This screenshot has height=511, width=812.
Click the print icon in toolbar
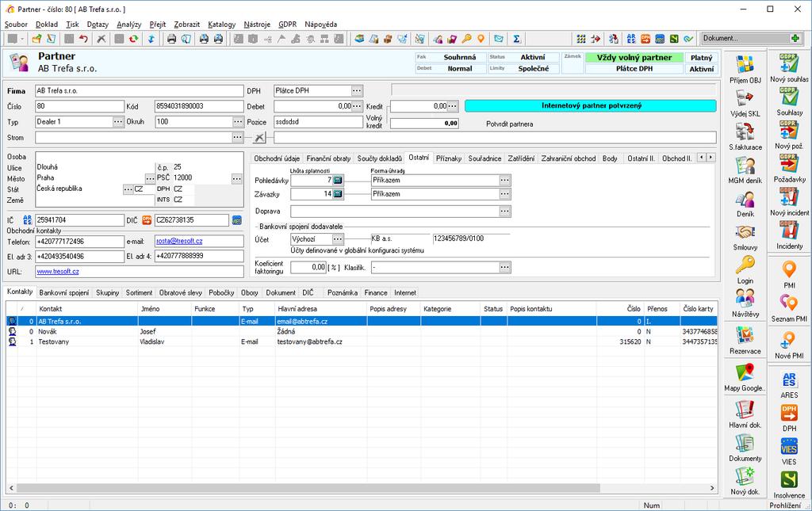(x=171, y=39)
